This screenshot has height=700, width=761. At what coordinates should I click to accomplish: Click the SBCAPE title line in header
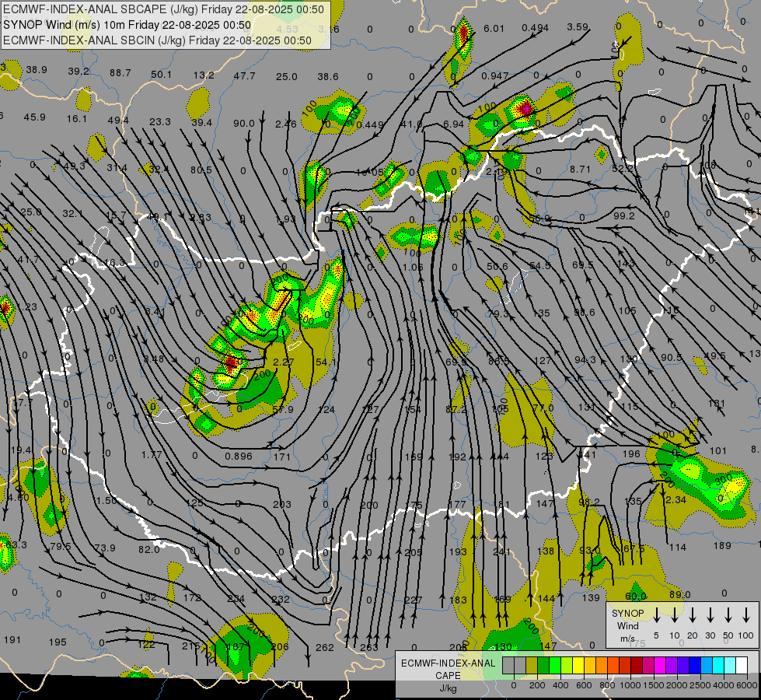pos(163,9)
